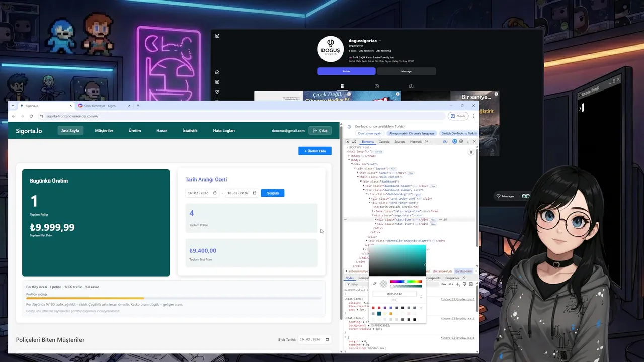Viewport: 644px width, 362px height.
Task: Click Follow on Instagram profile
Action: coord(347,71)
